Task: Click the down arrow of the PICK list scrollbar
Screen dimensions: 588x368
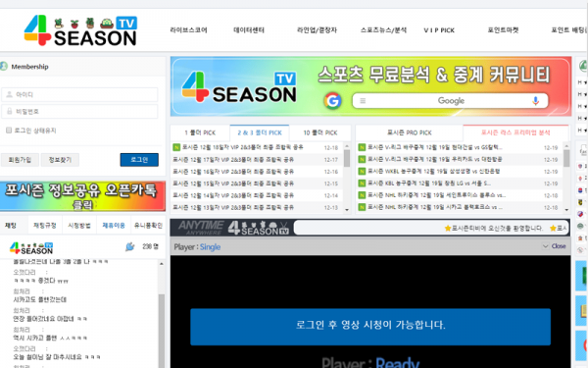Action: click(347, 210)
